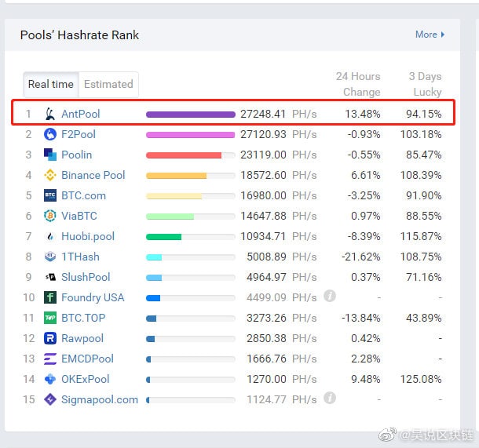Viewport: 479px width, 448px height.
Task: Click the orange Binance Pool hashrate bar
Action: click(176, 176)
